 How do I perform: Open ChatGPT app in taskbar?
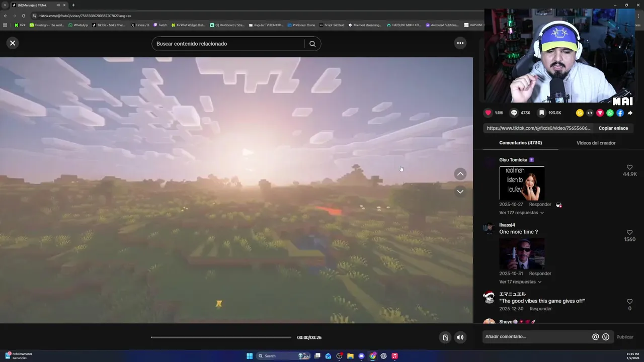(383, 356)
